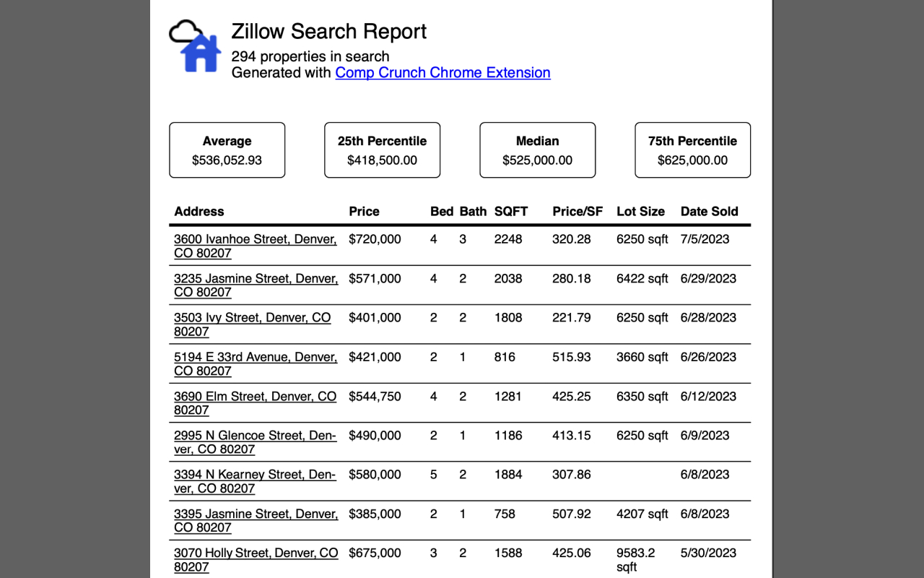
Task: Click the 515.93 price per SF value
Action: click(x=572, y=357)
